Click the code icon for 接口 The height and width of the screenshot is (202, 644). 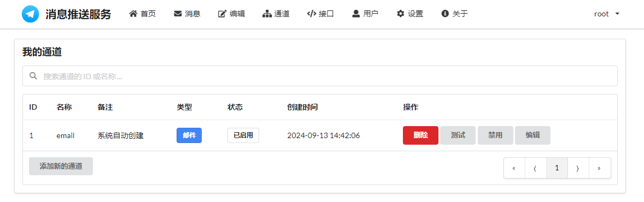click(x=311, y=14)
